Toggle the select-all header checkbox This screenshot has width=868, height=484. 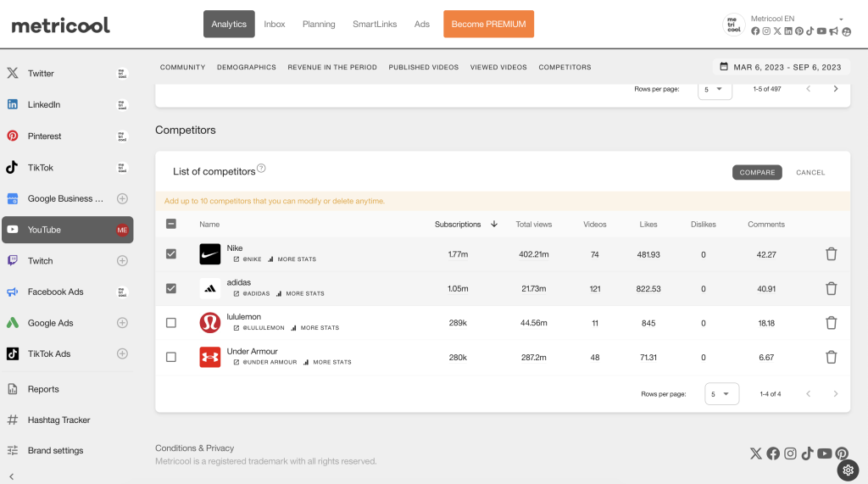point(171,224)
